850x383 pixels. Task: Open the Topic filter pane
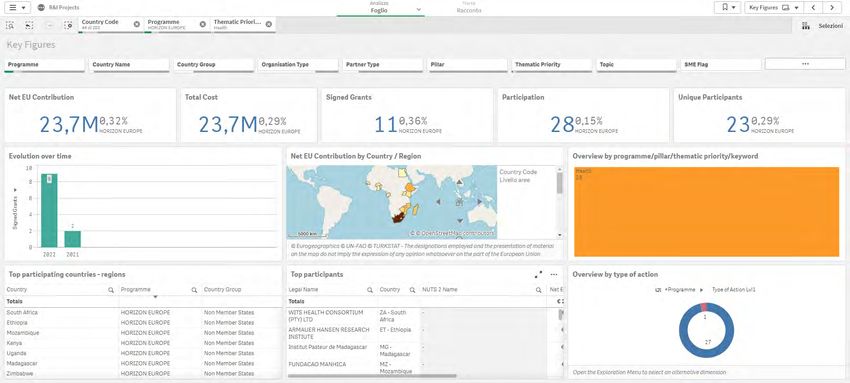[636, 64]
